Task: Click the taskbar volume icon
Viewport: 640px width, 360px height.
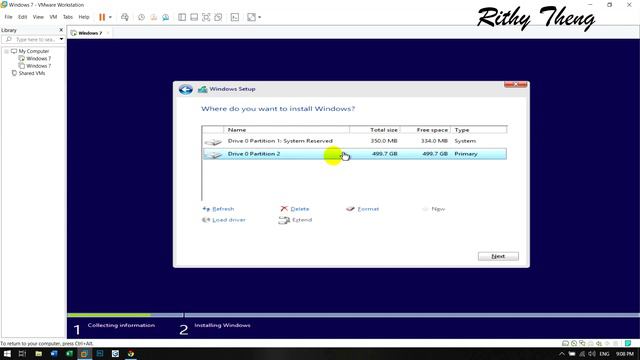Action: point(592,354)
